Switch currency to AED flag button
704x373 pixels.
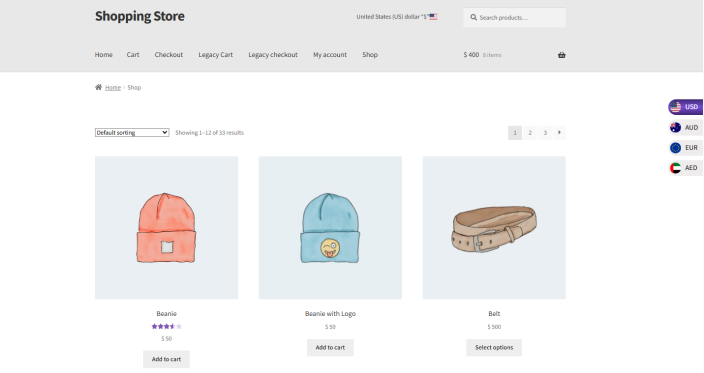(685, 168)
